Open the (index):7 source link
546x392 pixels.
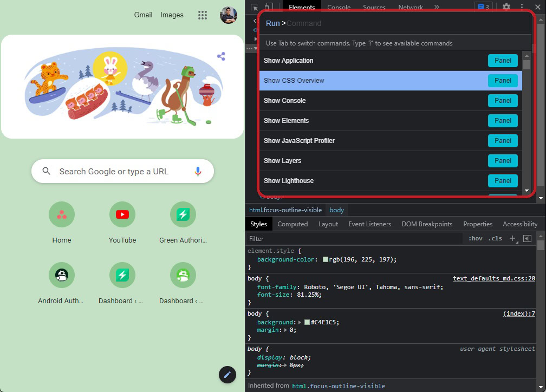coord(519,313)
